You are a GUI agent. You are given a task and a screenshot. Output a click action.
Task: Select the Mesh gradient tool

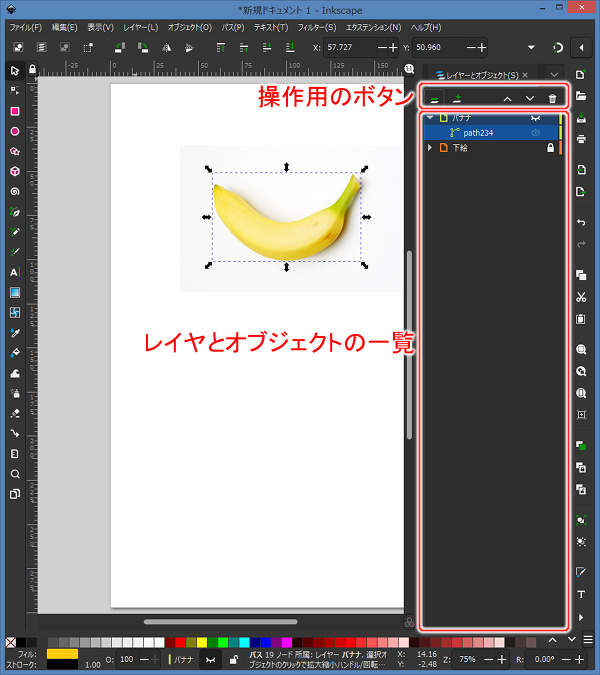(x=15, y=313)
